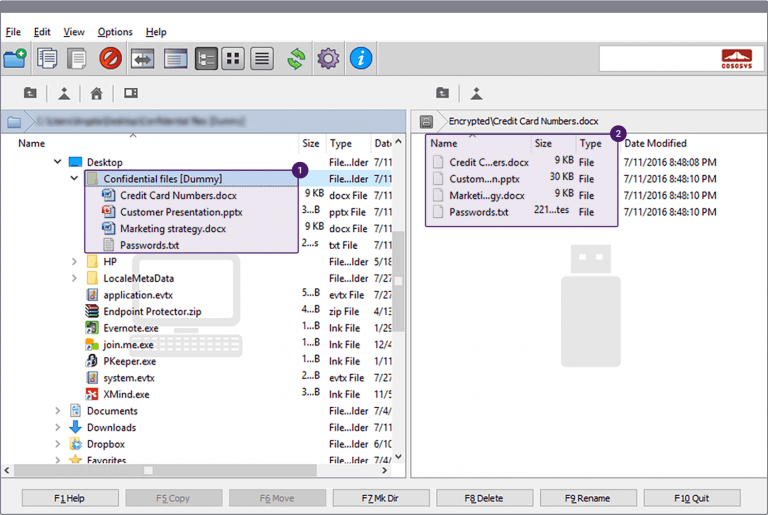This screenshot has width=768, height=515.
Task: Click the F10 Quit button
Action: [692, 498]
